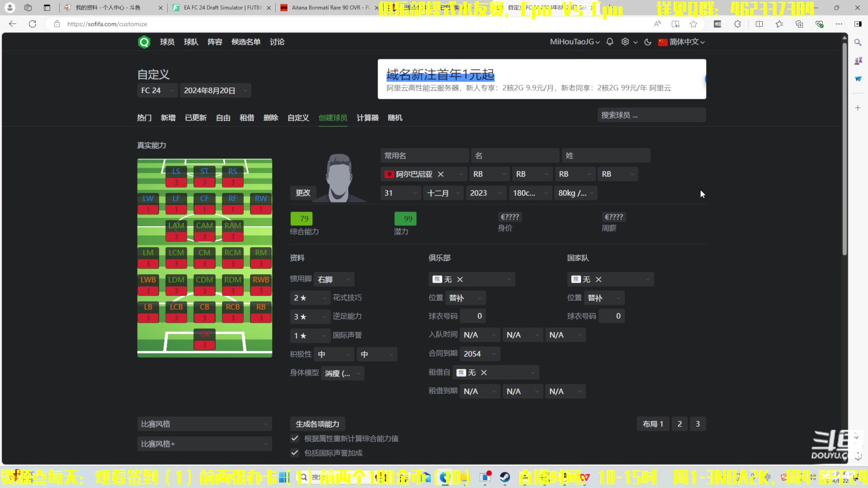This screenshot has width=868, height=488.
Task: Select 布局 1 layout button
Action: pos(653,424)
